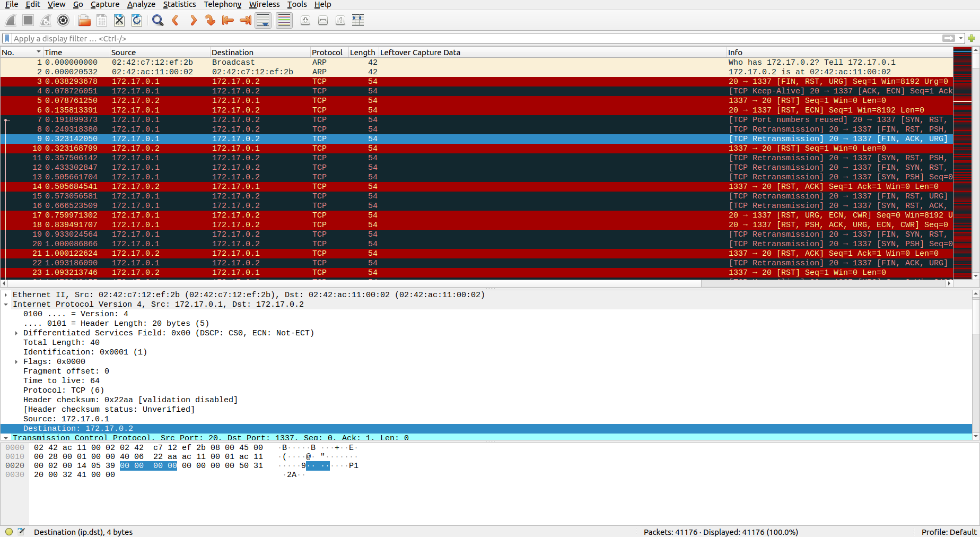
Task: Open the Go menu
Action: pyautogui.click(x=78, y=4)
